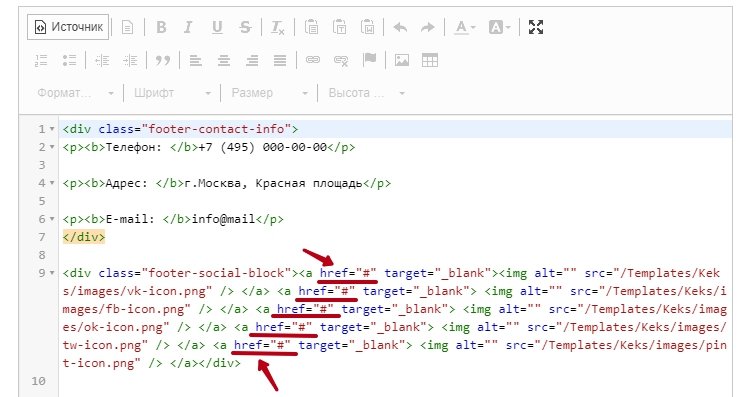Click the phone number +7 (495) 000-00-00
This screenshot has height=397, width=740.
point(262,147)
